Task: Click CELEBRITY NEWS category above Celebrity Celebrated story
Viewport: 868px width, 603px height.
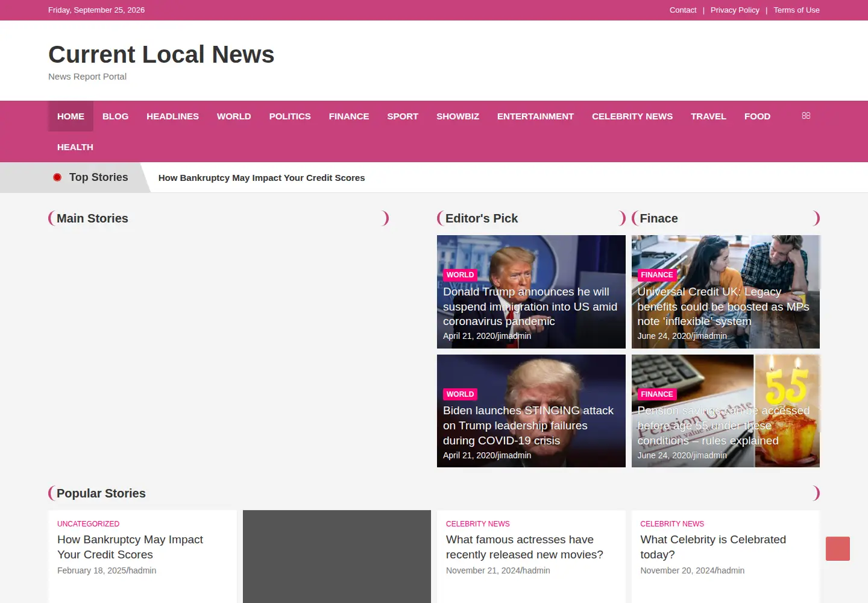Action: point(672,524)
